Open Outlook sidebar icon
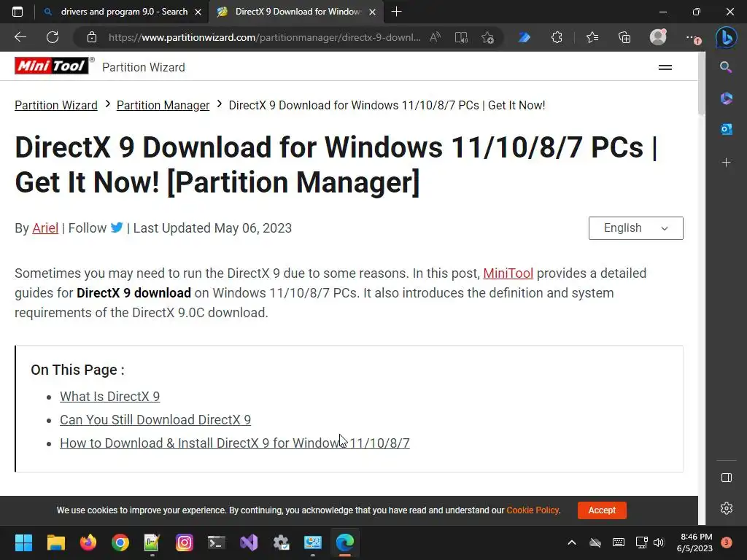 726,129
